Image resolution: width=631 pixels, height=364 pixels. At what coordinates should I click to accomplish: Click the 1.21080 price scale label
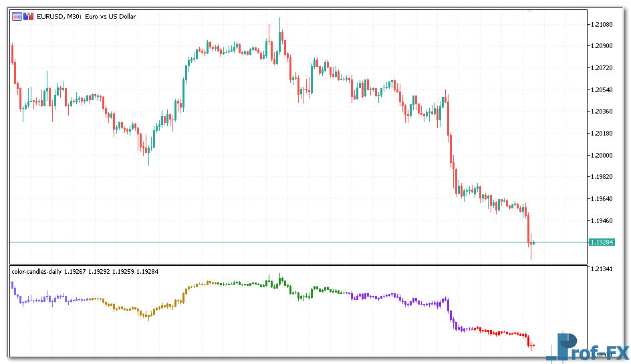pos(602,25)
